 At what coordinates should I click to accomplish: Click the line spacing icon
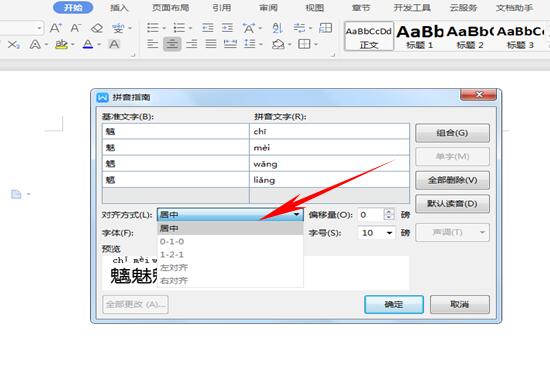coord(249,44)
